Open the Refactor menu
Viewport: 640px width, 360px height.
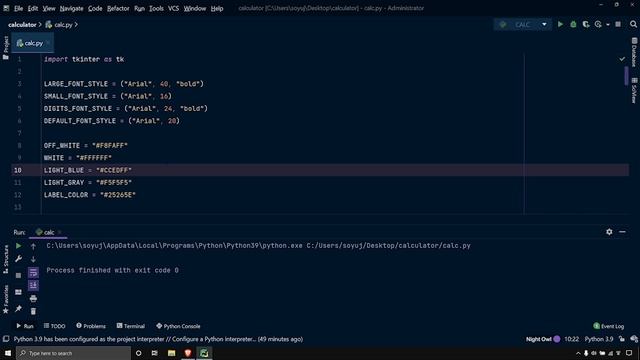point(118,8)
